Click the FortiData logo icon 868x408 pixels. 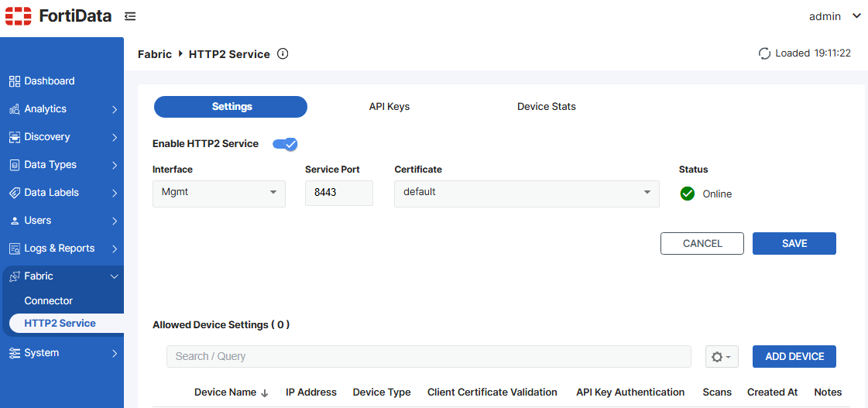[19, 16]
